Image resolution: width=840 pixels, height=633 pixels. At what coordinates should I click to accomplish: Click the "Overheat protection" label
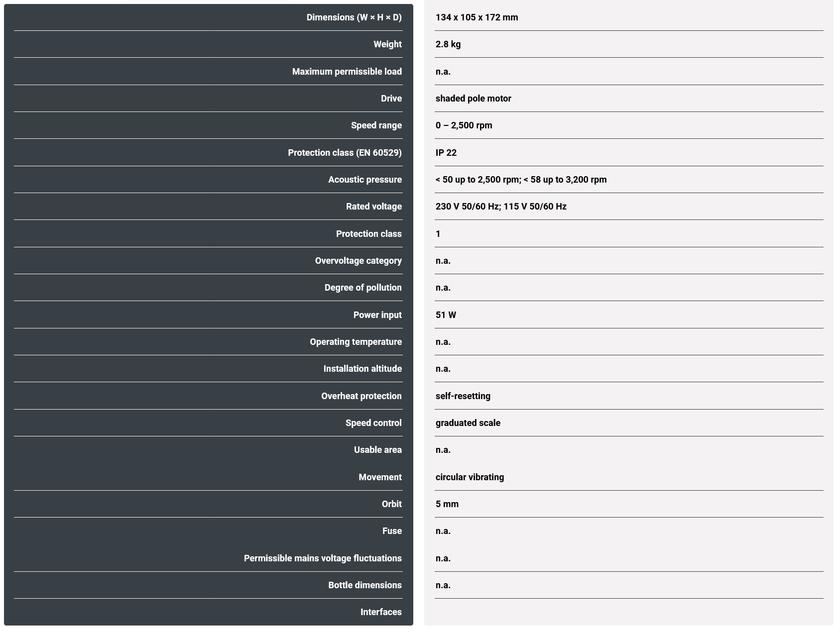361,396
